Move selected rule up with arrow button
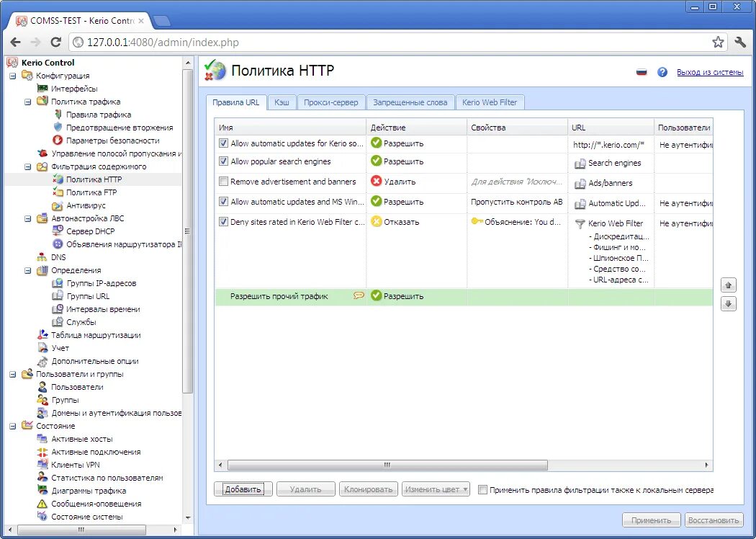Image resolution: width=756 pixels, height=539 pixels. (x=729, y=285)
